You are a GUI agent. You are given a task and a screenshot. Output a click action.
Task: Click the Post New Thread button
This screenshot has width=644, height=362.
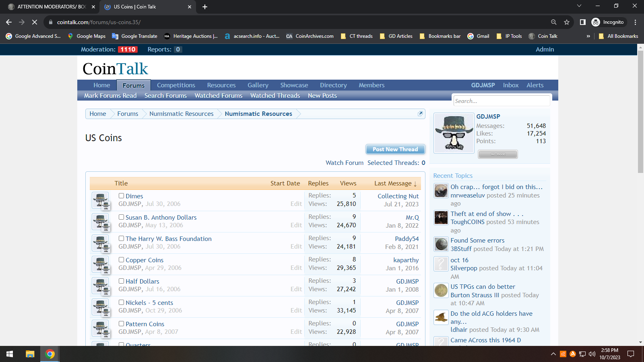395,149
